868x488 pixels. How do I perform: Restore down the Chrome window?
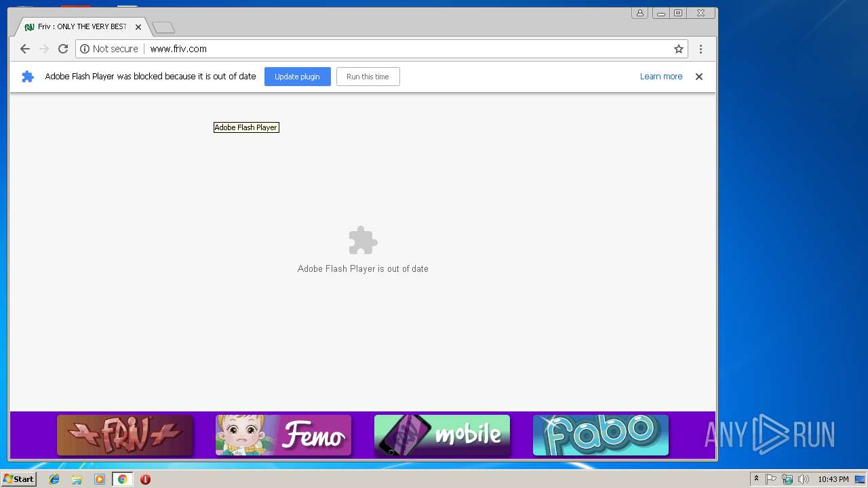pyautogui.click(x=678, y=13)
